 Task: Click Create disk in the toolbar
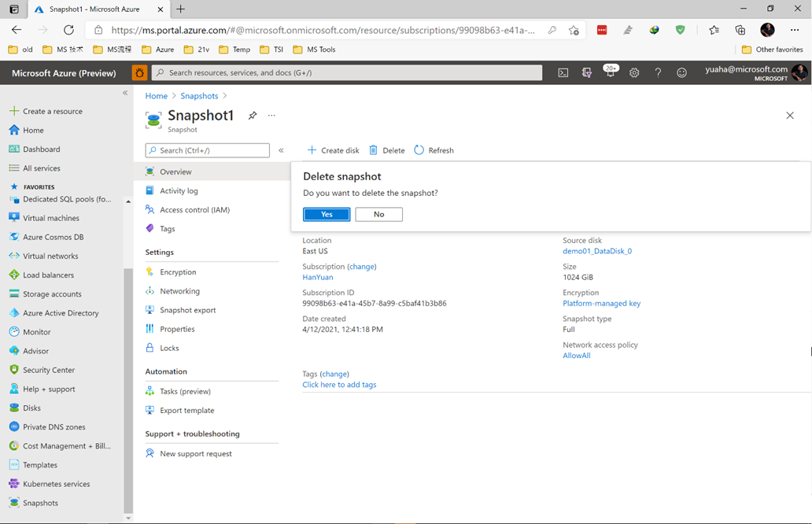(333, 150)
